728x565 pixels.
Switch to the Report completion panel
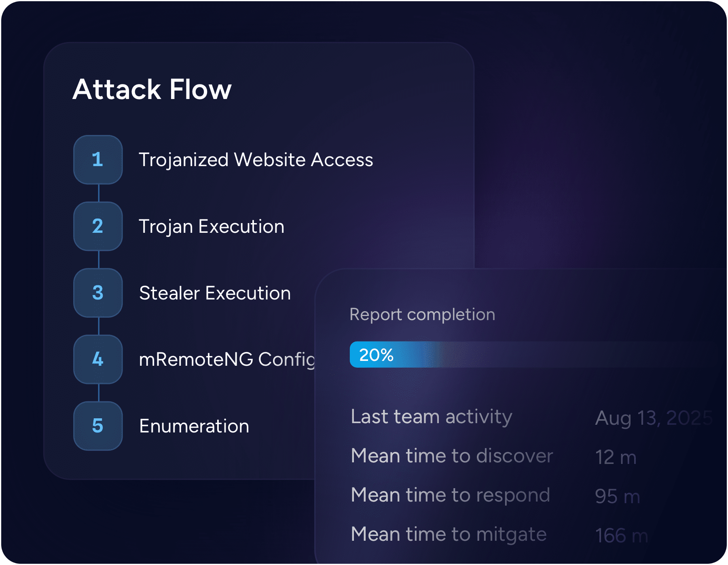(422, 314)
